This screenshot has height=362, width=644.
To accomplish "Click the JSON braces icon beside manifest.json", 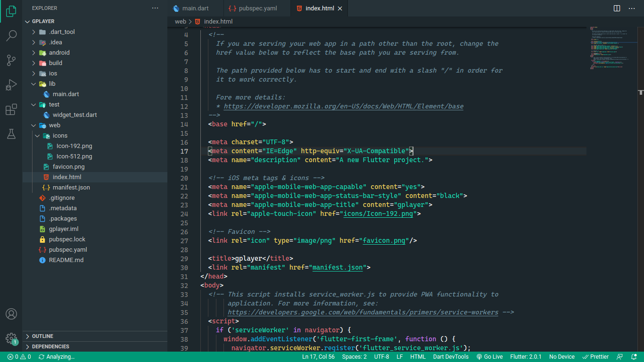I will (46, 188).
